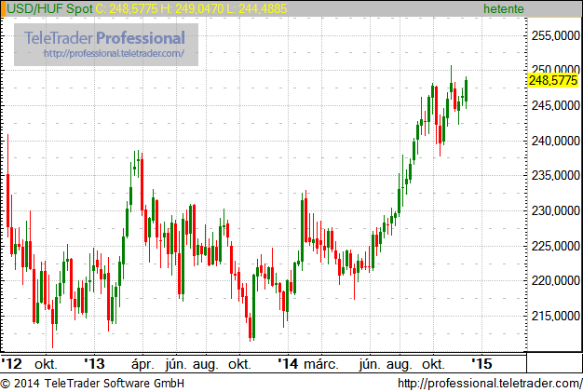Viewport: 583px width, 392px height.
Task: Click the '14 year label on time axis
Action: 288,364
